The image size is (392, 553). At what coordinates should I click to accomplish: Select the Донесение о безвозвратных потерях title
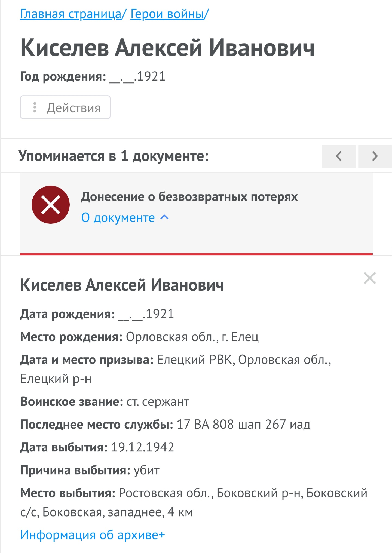pyautogui.click(x=189, y=196)
